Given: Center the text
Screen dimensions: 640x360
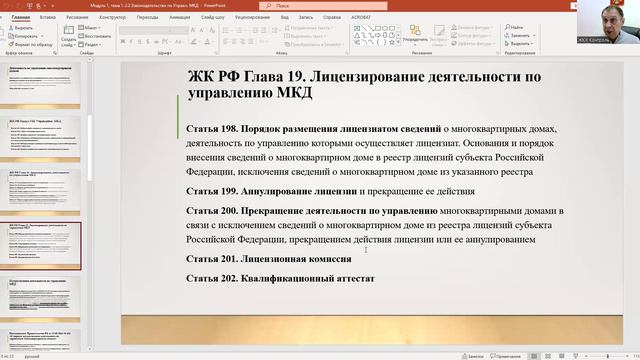Looking at the screenshot, I should (234, 41).
